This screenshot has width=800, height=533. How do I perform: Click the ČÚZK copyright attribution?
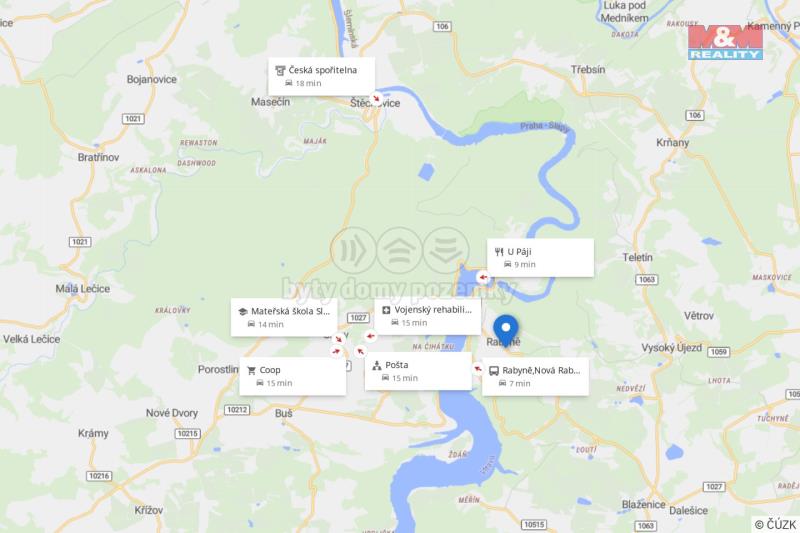point(775,524)
